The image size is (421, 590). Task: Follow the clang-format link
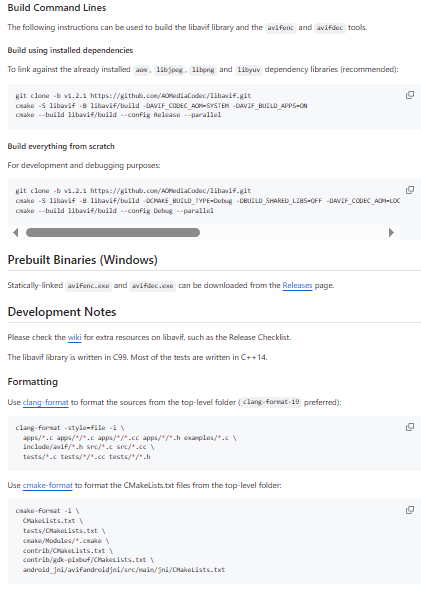pyautogui.click(x=46, y=403)
